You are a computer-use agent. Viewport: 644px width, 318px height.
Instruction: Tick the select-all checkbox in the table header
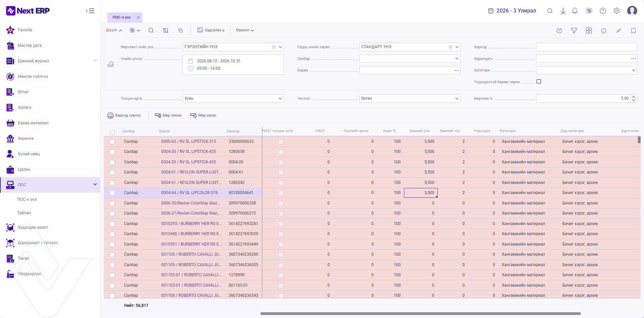(x=112, y=132)
